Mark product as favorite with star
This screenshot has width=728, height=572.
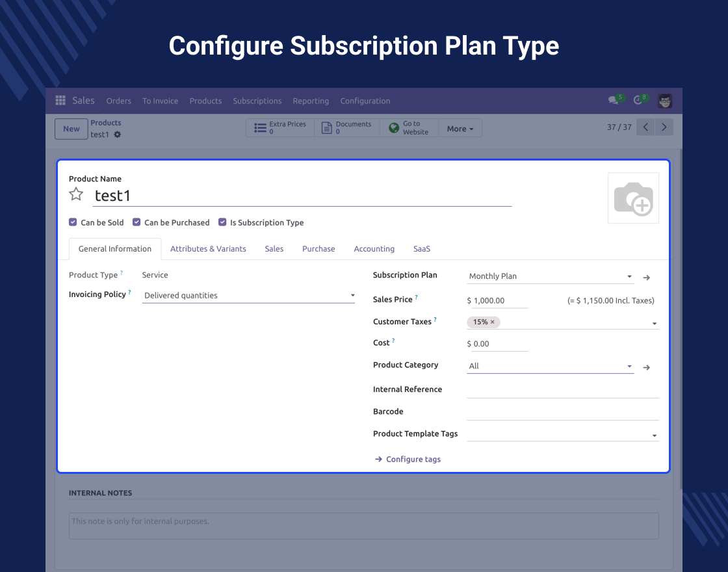tap(76, 194)
